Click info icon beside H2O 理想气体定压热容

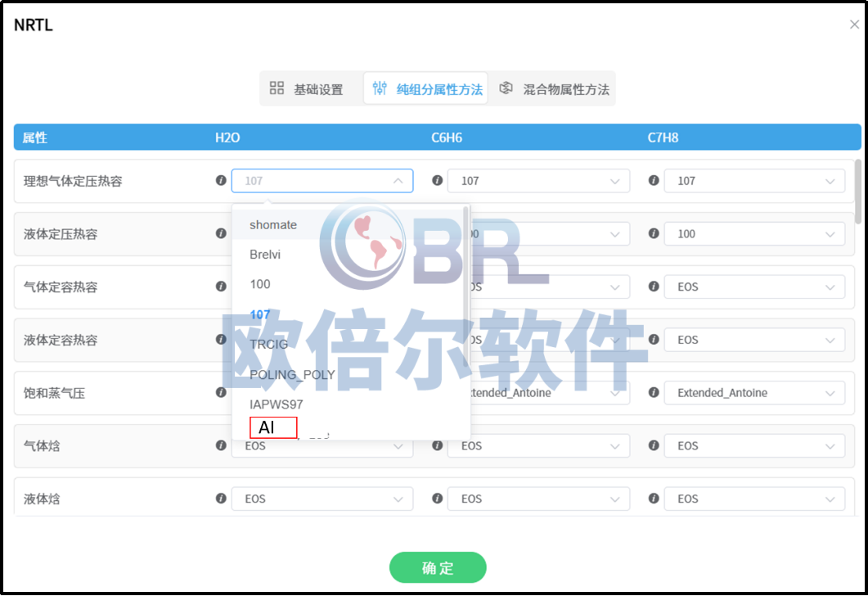click(x=221, y=180)
